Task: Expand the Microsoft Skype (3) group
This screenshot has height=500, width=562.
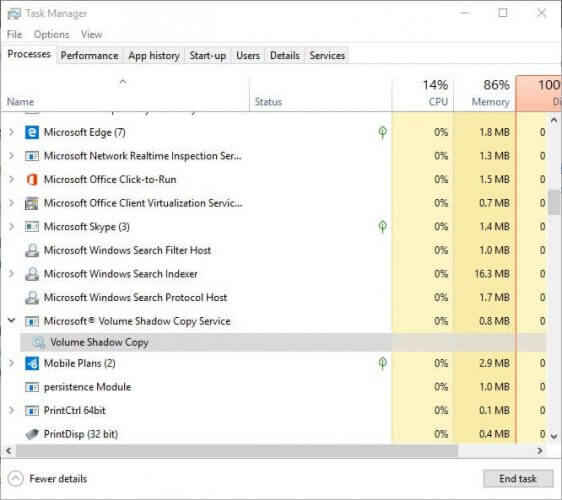Action: pos(11,227)
